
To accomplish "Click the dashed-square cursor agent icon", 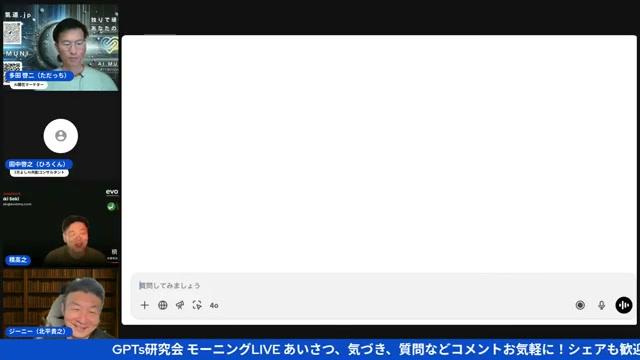I will [x=197, y=305].
